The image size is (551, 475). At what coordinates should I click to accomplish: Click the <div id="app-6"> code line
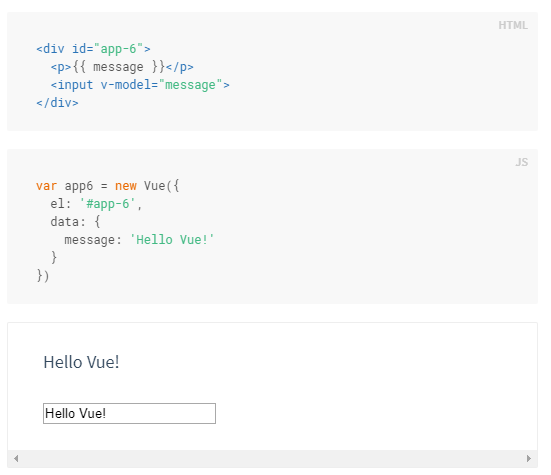93,49
